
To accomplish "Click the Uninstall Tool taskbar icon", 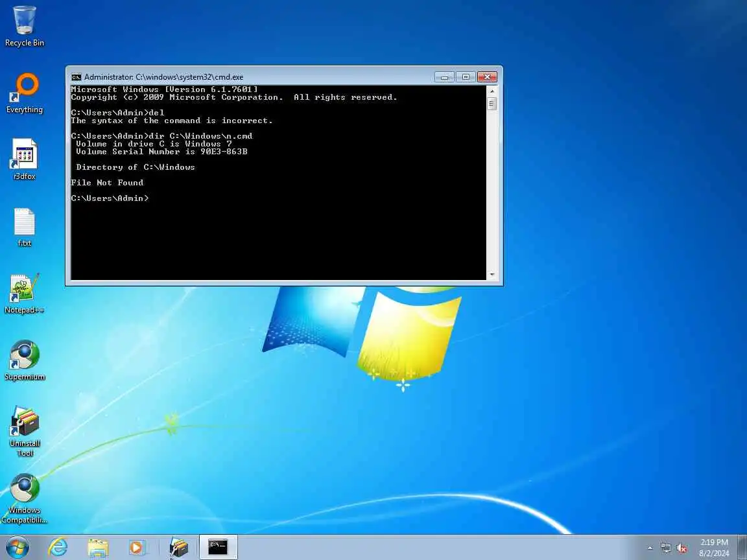I will click(x=179, y=547).
